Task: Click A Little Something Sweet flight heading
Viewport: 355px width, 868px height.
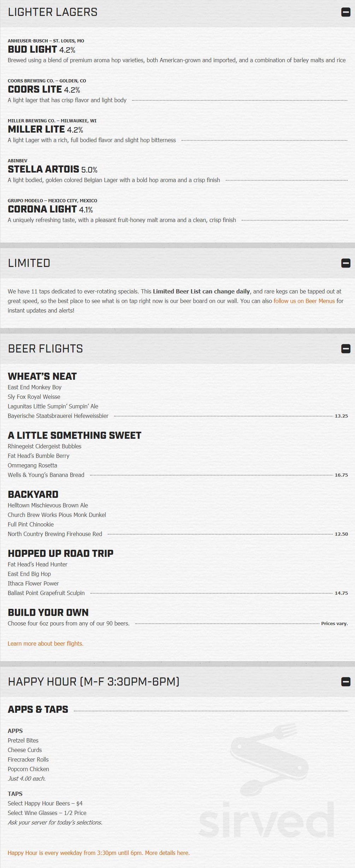Action: (75, 435)
